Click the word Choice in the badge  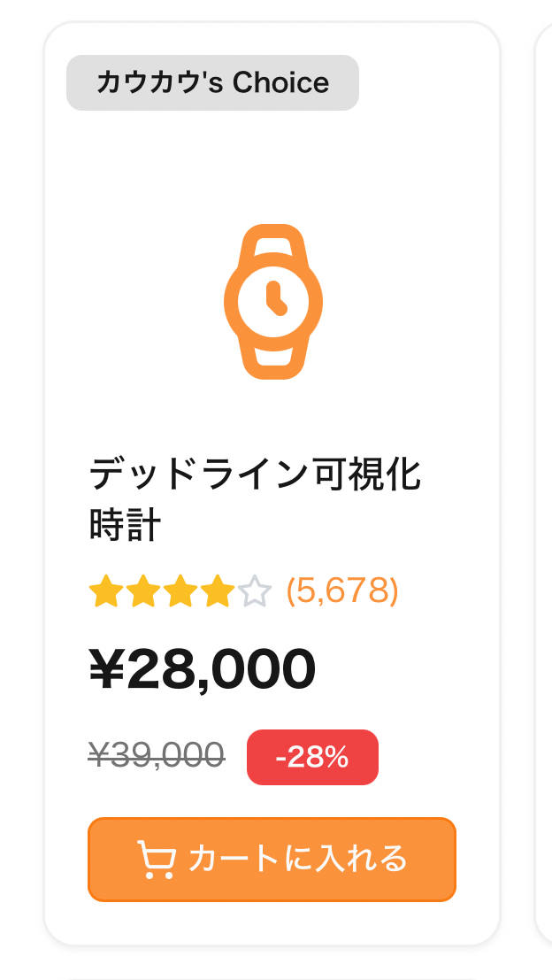pos(280,83)
